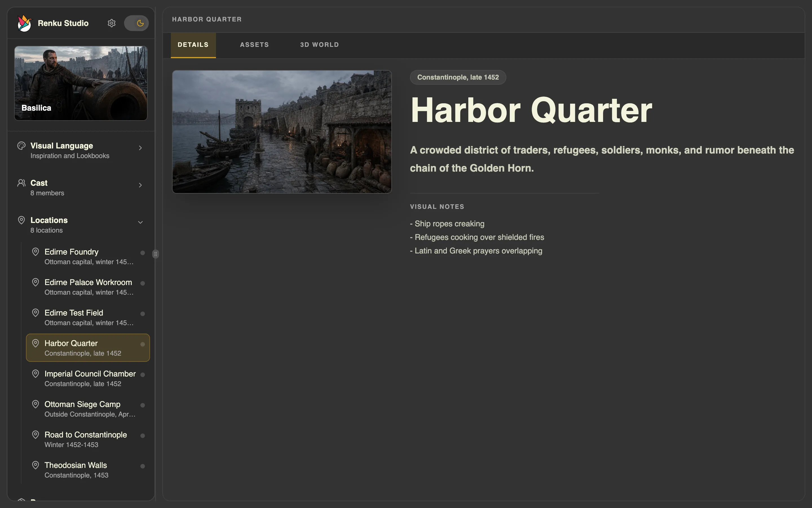Screen dimensions: 812x508
Task: Click the Harbor Quarter breadcrumb title
Action: click(207, 19)
